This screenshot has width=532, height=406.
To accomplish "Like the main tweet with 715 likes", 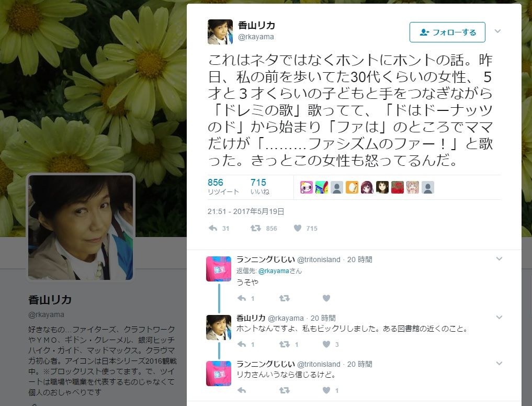I will (298, 228).
